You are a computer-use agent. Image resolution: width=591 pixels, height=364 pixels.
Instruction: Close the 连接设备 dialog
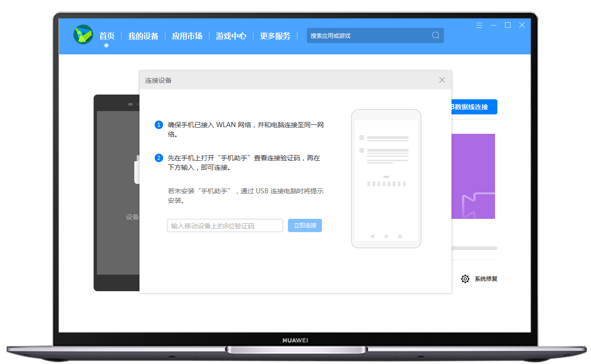(x=442, y=80)
